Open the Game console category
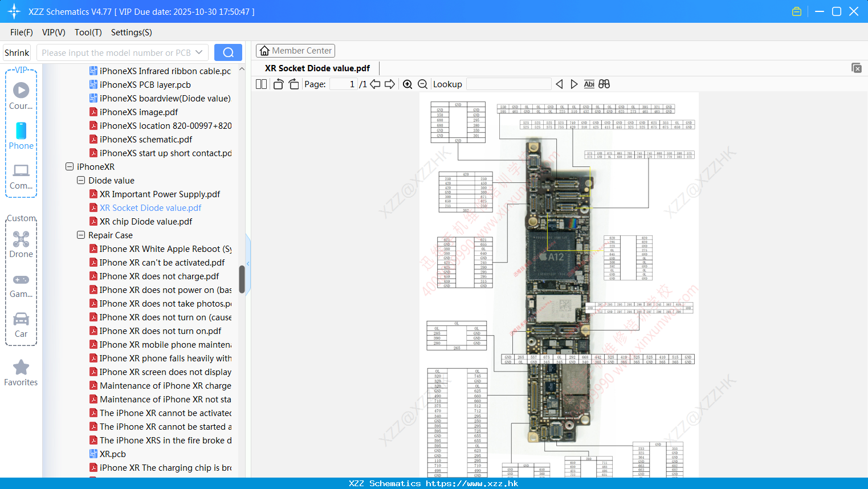The width and height of the screenshot is (868, 489). [x=21, y=285]
